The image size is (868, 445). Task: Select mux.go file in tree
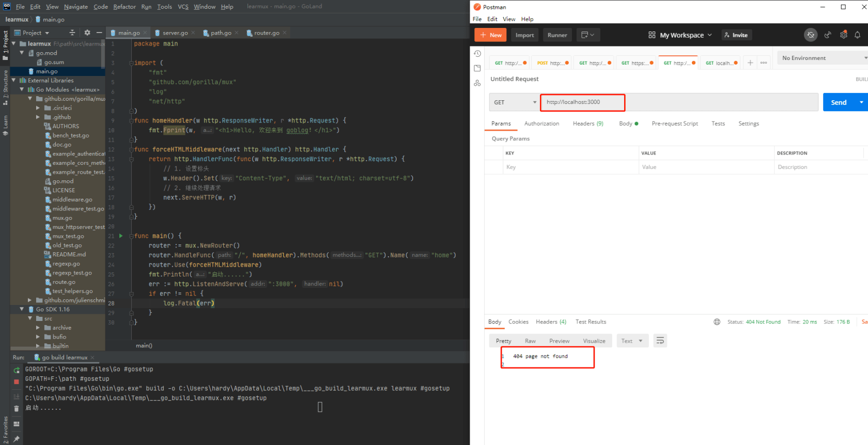62,218
